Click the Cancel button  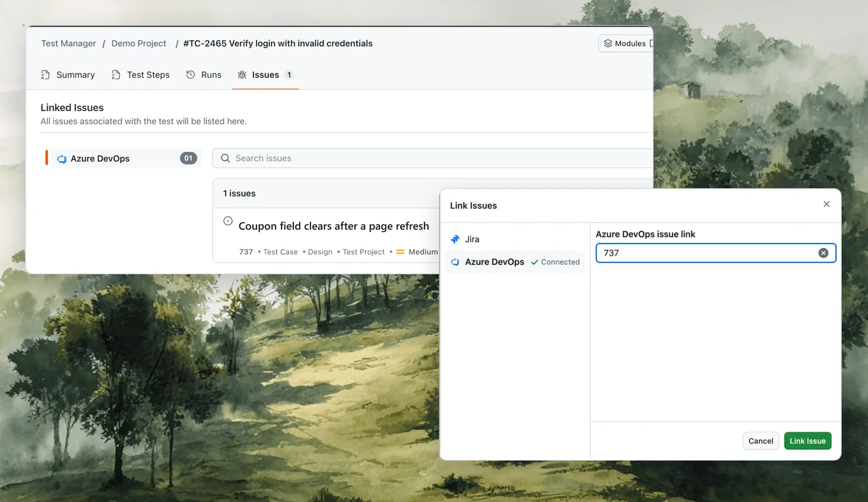point(761,441)
